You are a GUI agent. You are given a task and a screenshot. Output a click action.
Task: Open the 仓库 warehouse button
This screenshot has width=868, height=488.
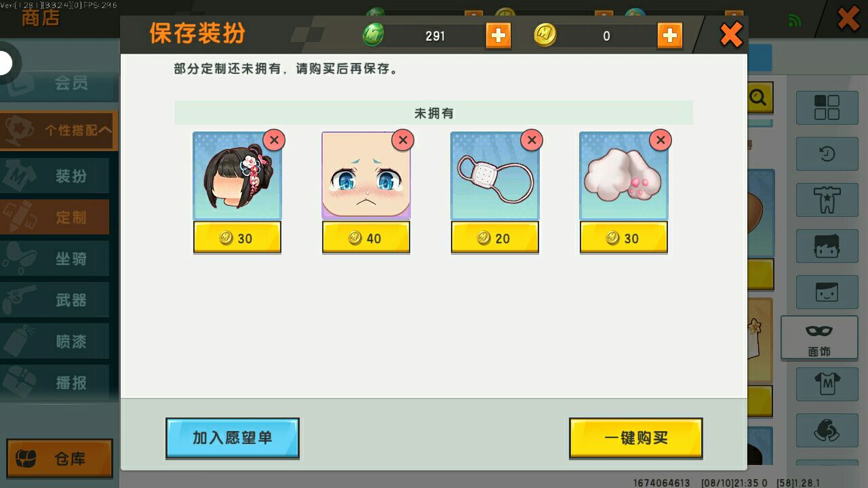(x=59, y=459)
